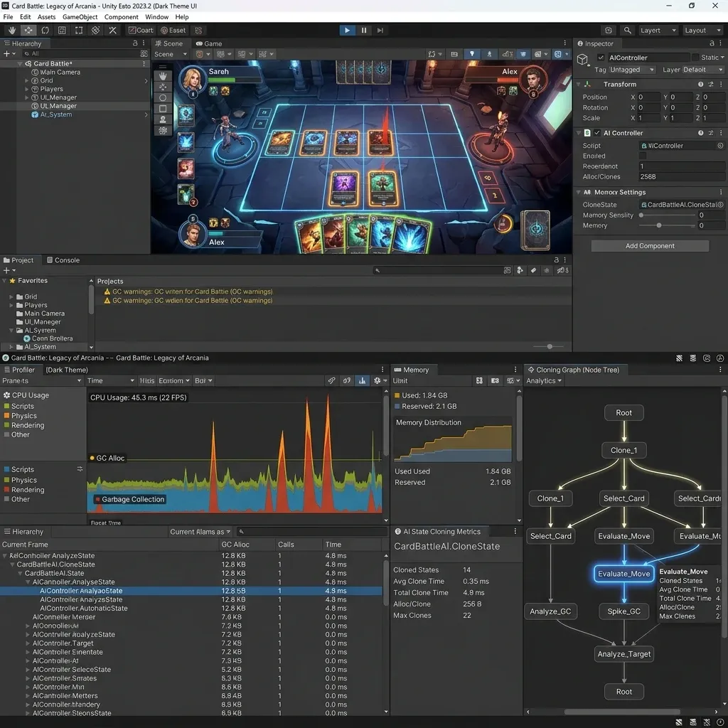Open the GameObject menu

point(80,17)
